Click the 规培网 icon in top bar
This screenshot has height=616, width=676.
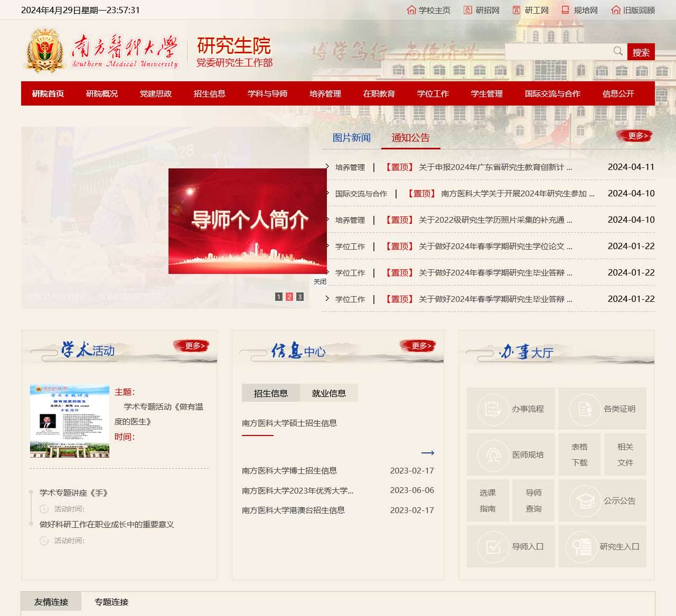tap(565, 10)
